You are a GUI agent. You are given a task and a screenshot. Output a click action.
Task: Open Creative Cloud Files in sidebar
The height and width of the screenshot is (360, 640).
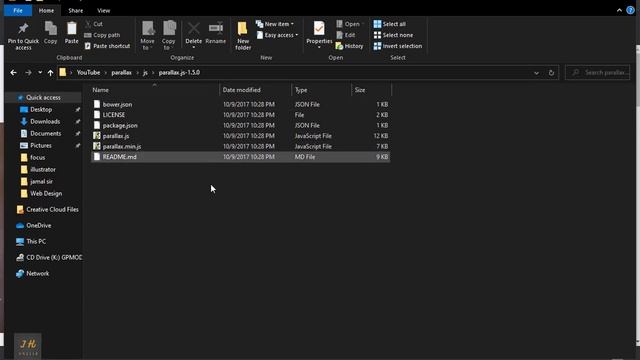coord(52,209)
